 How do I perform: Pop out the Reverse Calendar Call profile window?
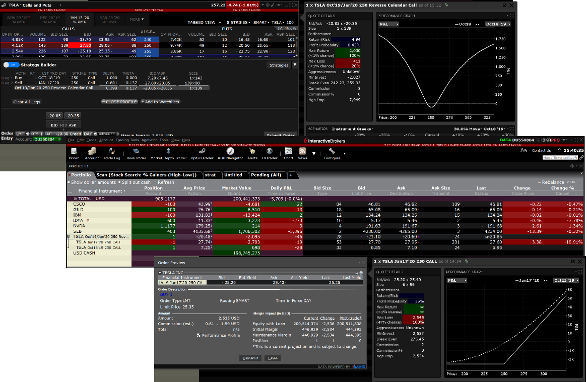[x=504, y=5]
